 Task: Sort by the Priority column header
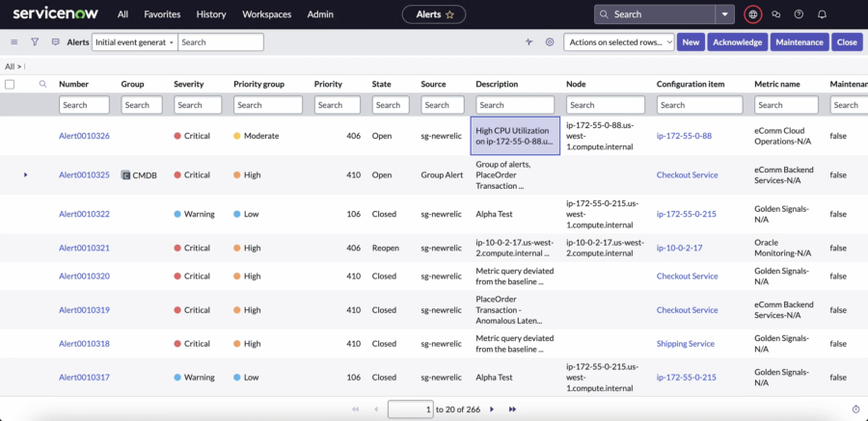pyautogui.click(x=328, y=84)
